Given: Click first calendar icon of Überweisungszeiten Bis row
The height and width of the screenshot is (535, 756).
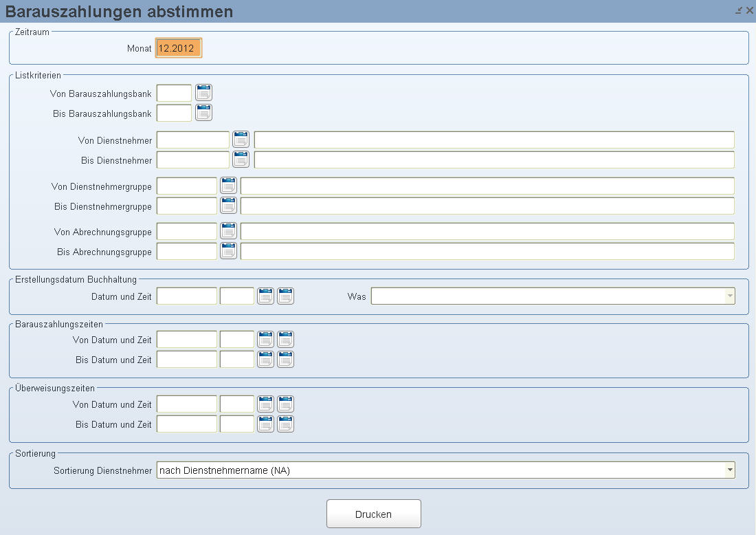Looking at the screenshot, I should pyautogui.click(x=266, y=424).
